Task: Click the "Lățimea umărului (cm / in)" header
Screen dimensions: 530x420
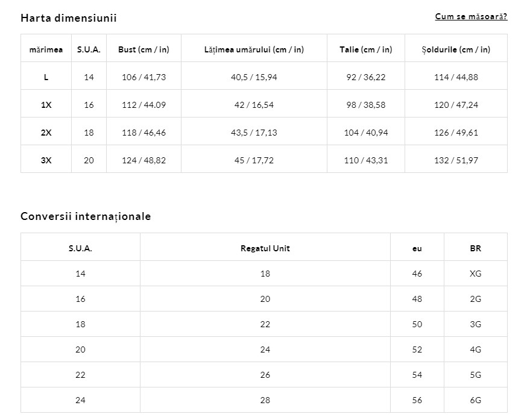Action: pyautogui.click(x=254, y=49)
